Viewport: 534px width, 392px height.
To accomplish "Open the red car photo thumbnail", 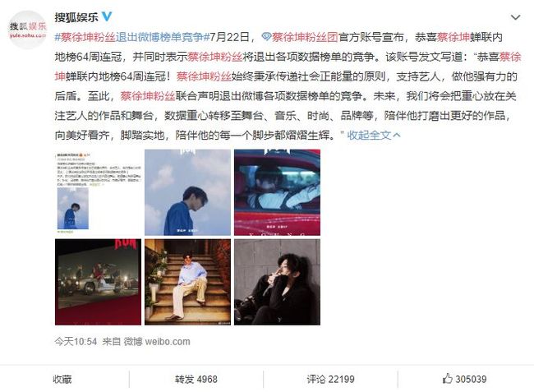I will [277, 192].
